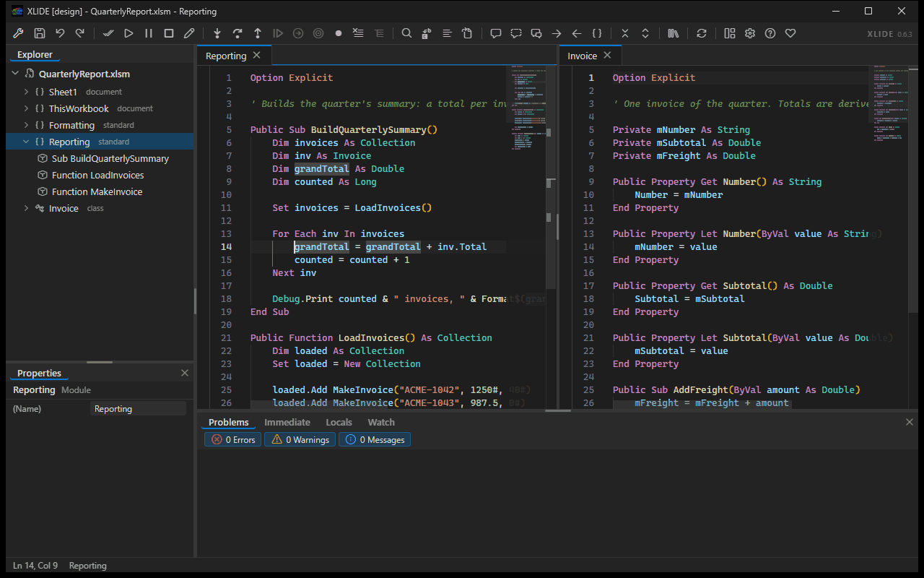This screenshot has width=924, height=578.
Task: Expand the Sheet1 document node
Action: pos(27,92)
